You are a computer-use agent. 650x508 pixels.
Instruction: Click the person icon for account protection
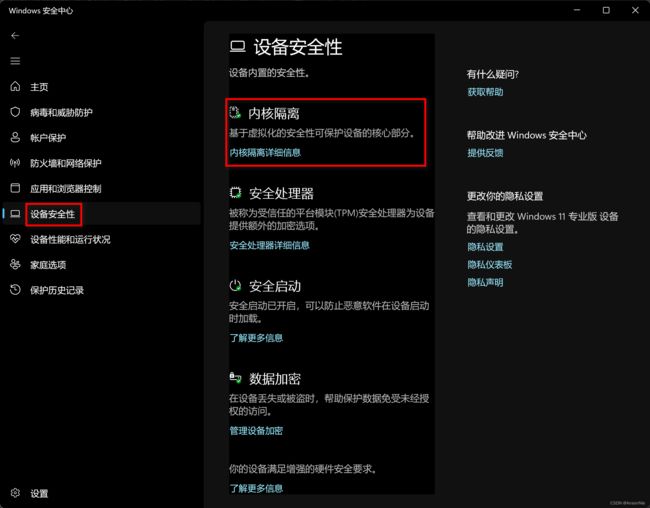click(15, 137)
